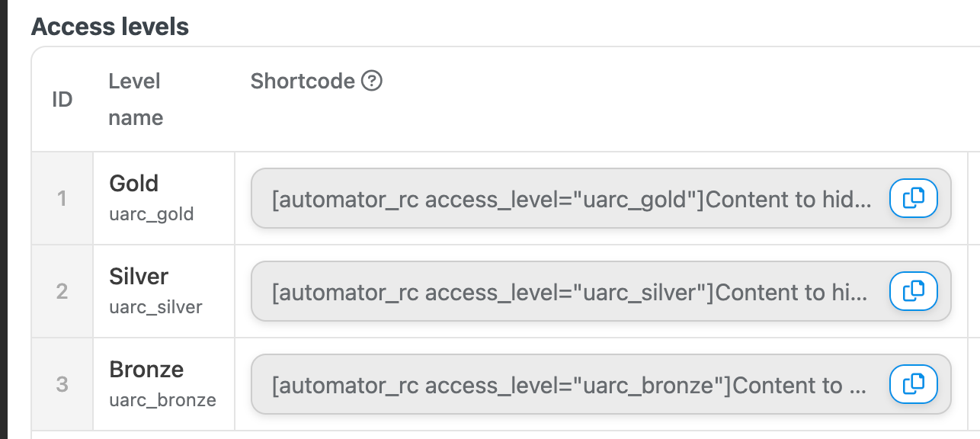Click the Level name column header
Screen dimensions: 980x439
pyautogui.click(x=136, y=99)
